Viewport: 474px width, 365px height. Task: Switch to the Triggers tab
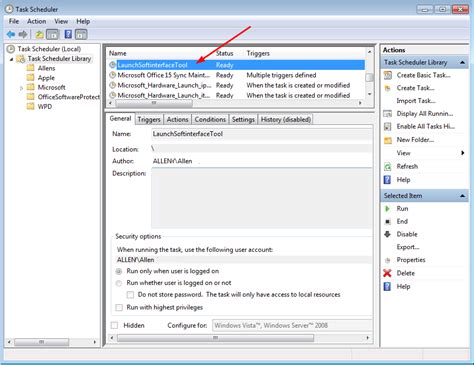(149, 119)
